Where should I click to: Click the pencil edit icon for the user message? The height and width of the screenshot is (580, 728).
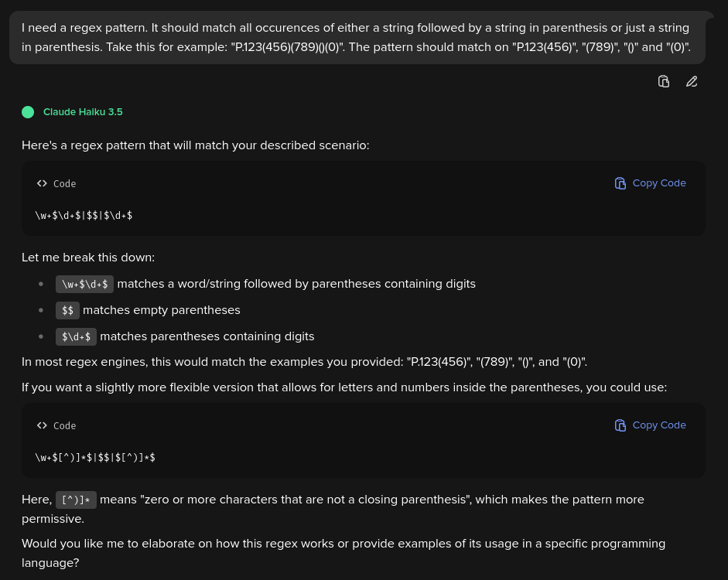[x=692, y=81]
